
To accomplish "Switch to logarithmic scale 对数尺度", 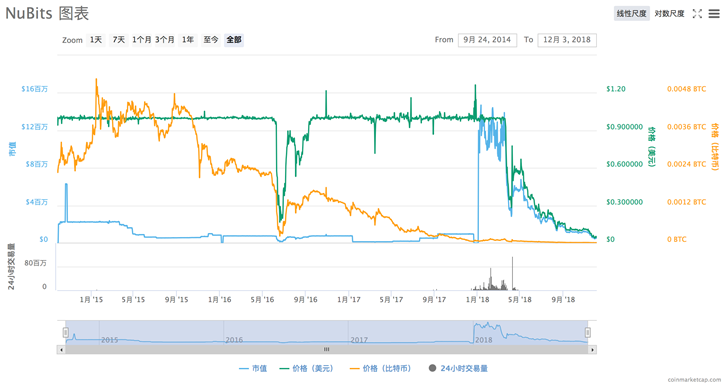I will tap(669, 13).
